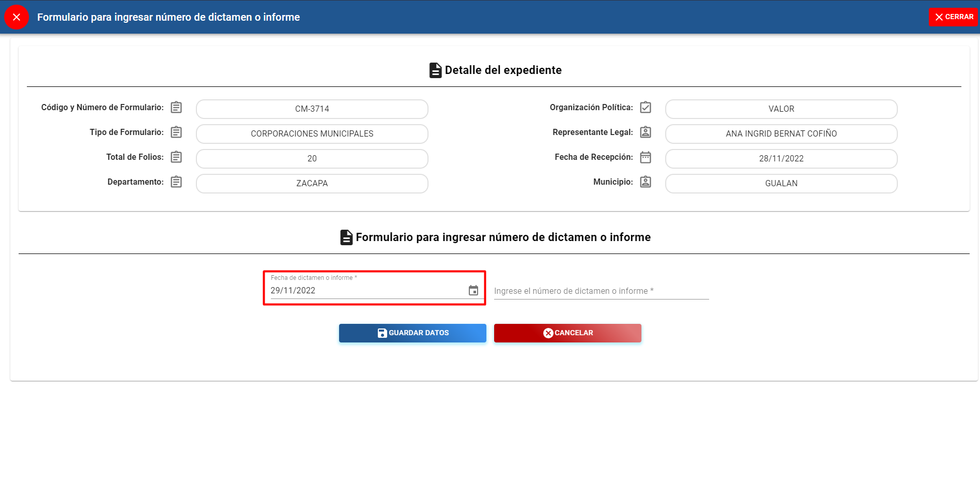The width and height of the screenshot is (980, 478).
Task: Click the checkmark icon beside Organización Política
Action: 646,107
